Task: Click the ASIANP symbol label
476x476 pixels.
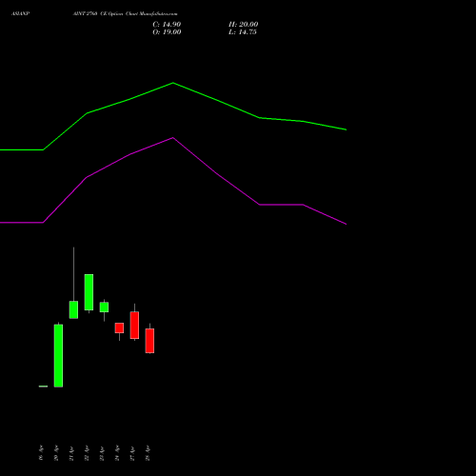Action: pyautogui.click(x=20, y=13)
